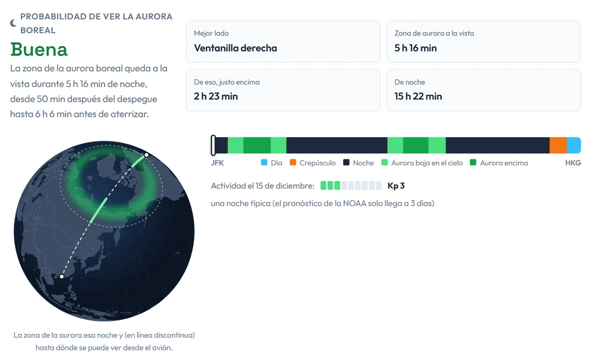591x364 pixels.
Task: Select the '15 h 22 min' value
Action: [x=418, y=96]
